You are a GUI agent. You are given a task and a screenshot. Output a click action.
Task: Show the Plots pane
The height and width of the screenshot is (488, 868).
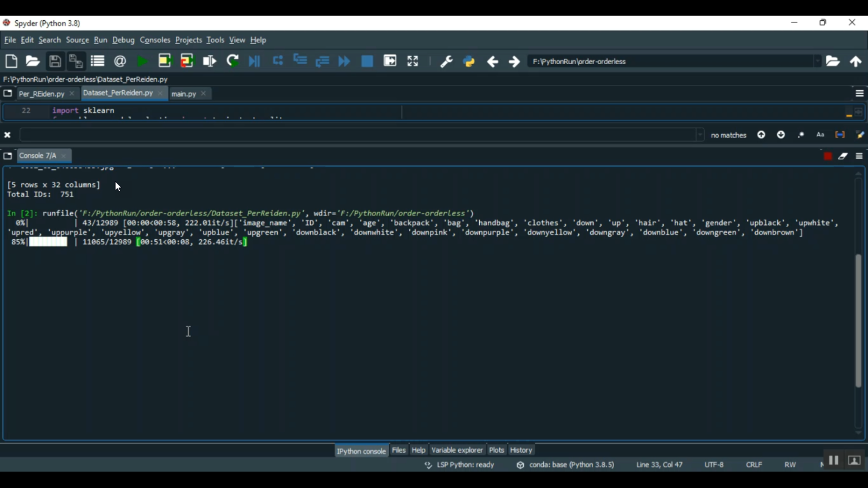click(x=496, y=450)
